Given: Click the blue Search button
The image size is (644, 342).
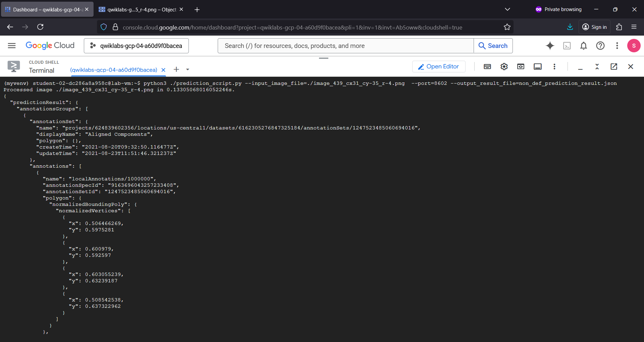Looking at the screenshot, I should (493, 46).
